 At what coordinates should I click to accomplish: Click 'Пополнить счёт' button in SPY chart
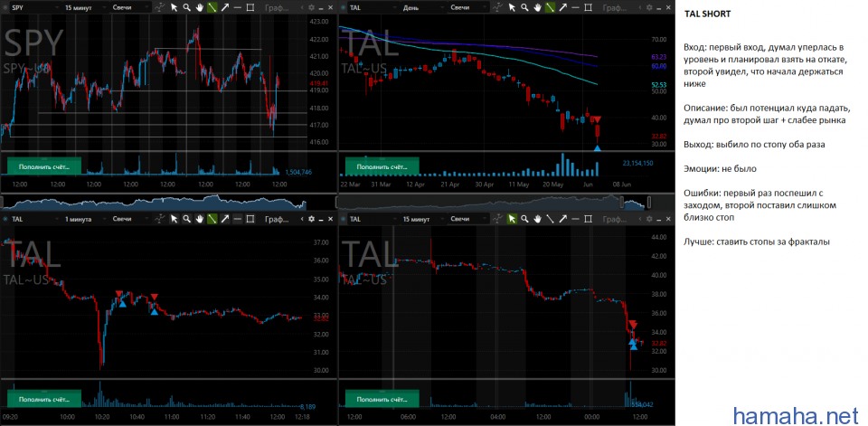(43, 166)
